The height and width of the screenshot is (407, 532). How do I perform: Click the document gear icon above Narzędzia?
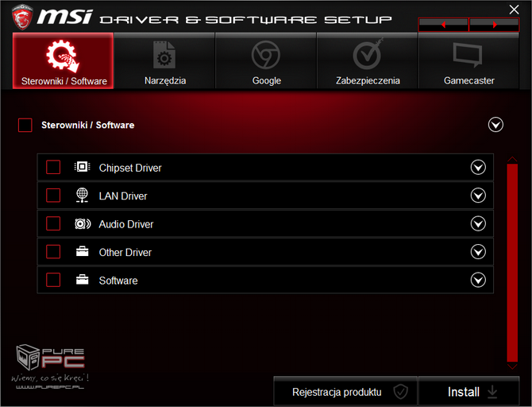click(164, 55)
